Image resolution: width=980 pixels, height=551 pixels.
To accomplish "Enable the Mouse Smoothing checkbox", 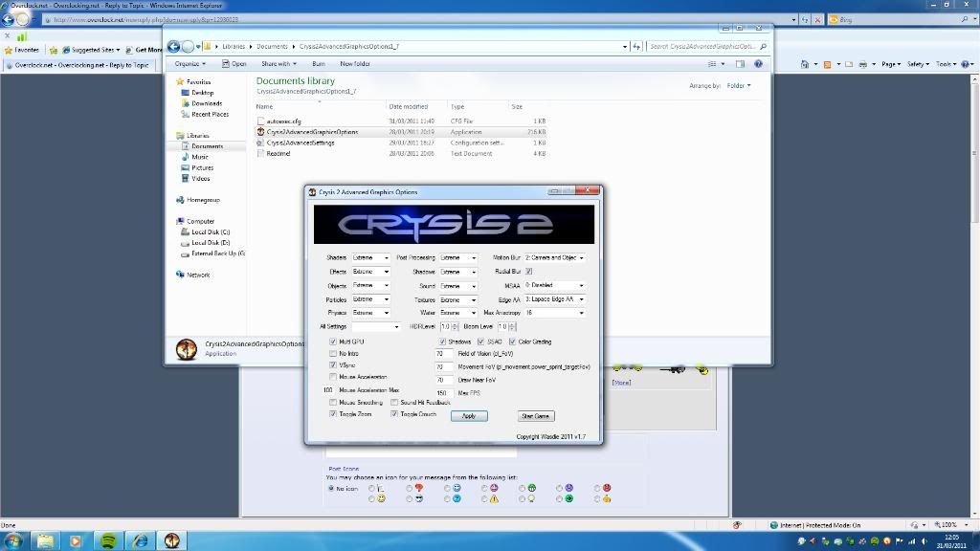I will point(332,403).
